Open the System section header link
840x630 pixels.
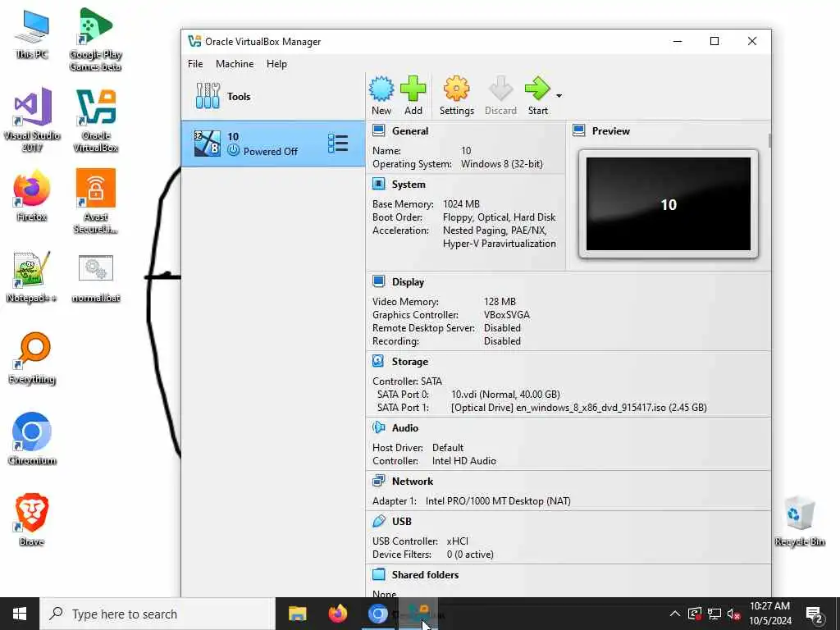409,185
